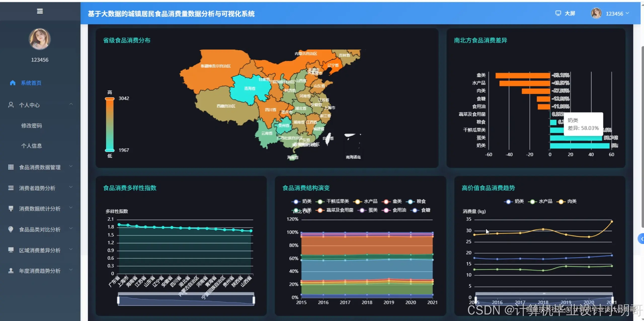Click the list icon beside 消费者趋势分析
Screen dimensions: 644x321
tap(11, 188)
